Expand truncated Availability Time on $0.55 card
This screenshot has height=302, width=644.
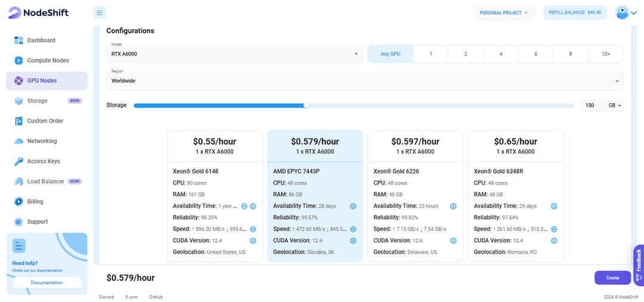coord(244,206)
